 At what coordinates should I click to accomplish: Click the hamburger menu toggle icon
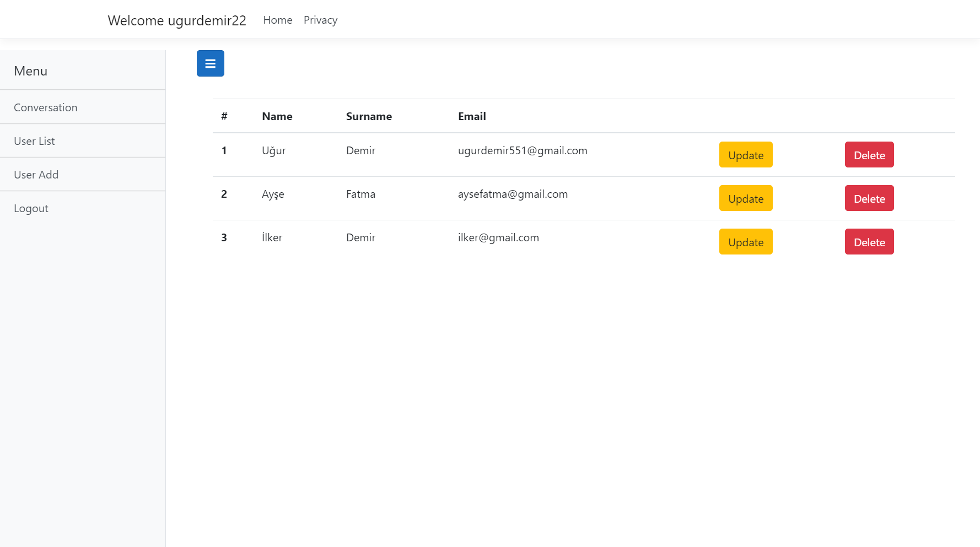(210, 63)
